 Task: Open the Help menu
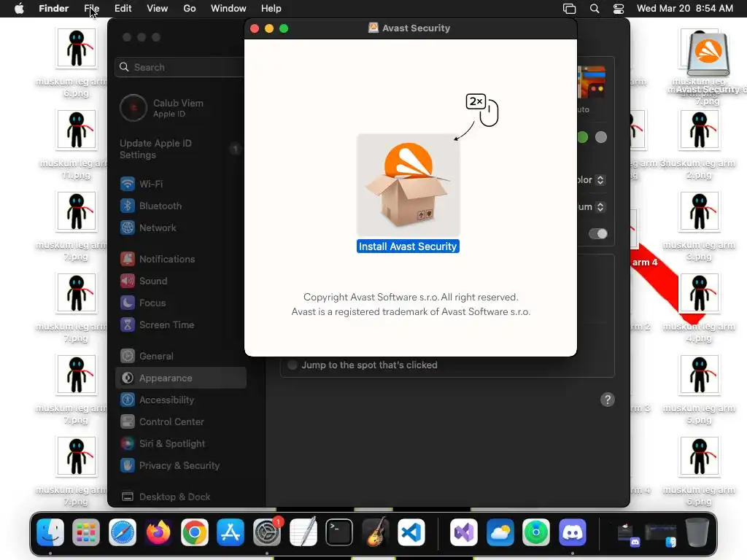271,9
